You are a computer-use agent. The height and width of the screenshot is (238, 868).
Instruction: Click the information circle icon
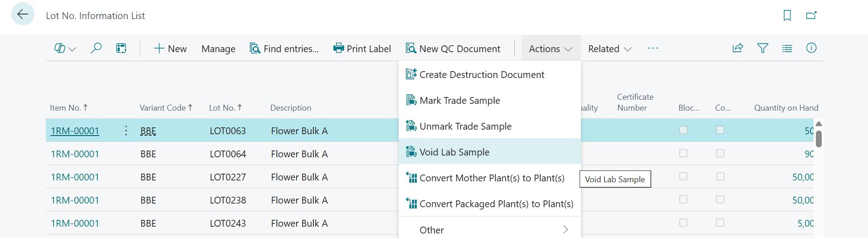tap(811, 48)
